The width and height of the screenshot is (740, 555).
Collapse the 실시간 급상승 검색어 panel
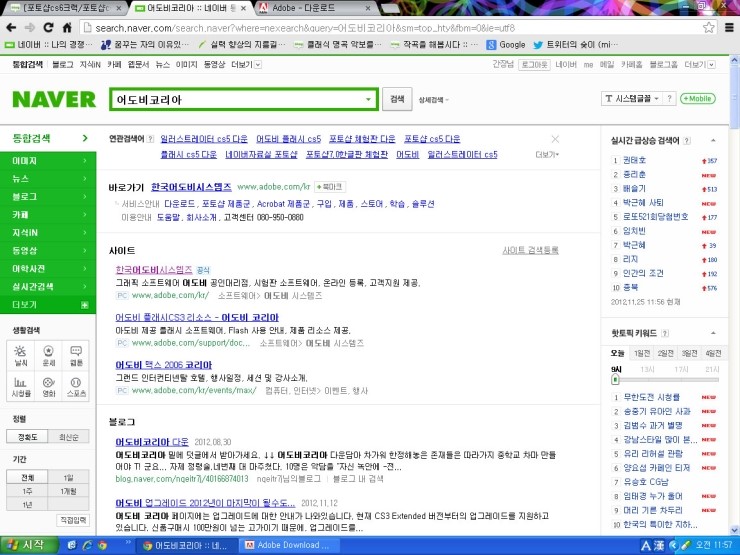point(713,141)
